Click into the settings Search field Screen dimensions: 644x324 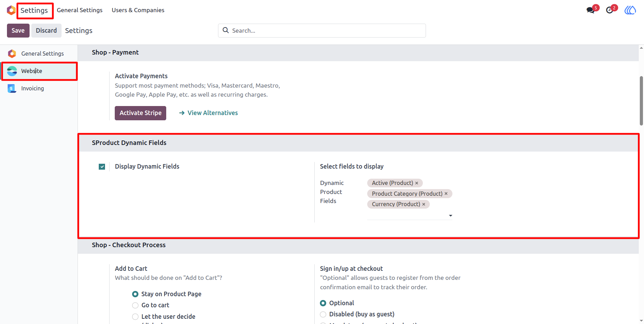(x=322, y=31)
